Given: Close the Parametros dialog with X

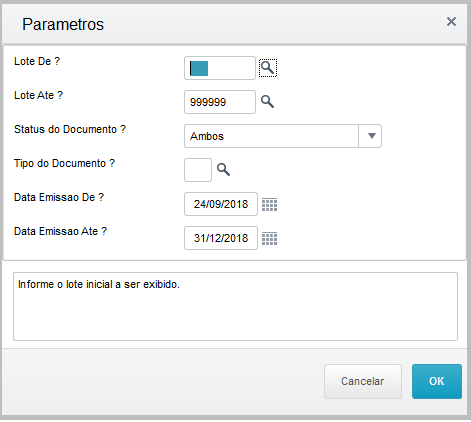Looking at the screenshot, I should tap(451, 22).
